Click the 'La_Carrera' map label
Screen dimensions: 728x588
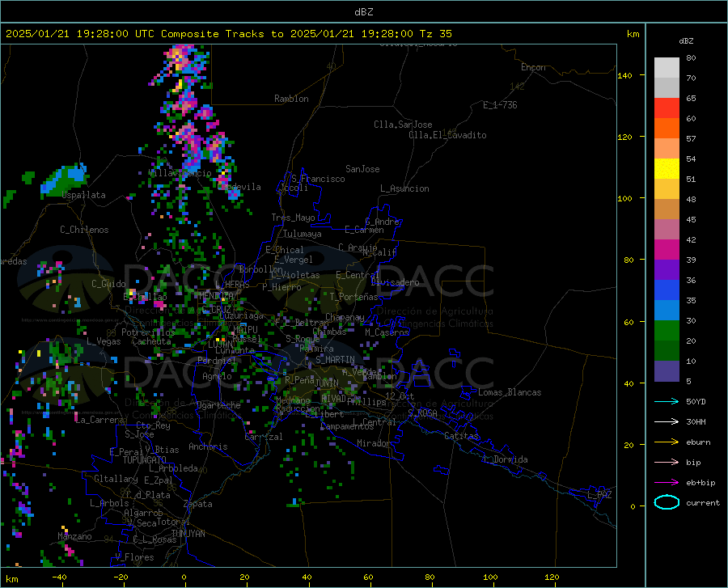[x=99, y=420]
